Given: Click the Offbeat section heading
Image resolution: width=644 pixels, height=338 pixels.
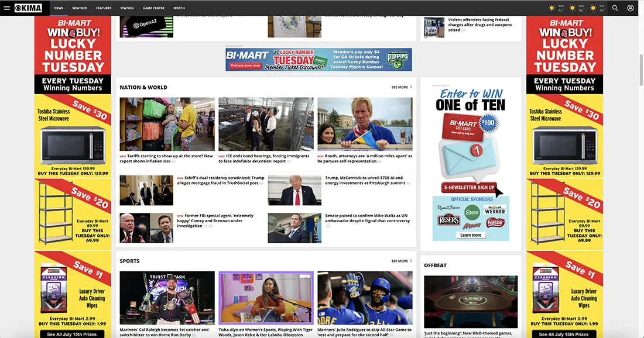Looking at the screenshot, I should 436,265.
